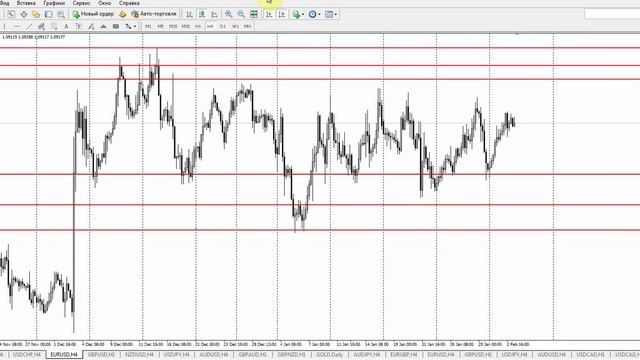
Task: Open the Вставка menu
Action: click(x=26, y=3)
